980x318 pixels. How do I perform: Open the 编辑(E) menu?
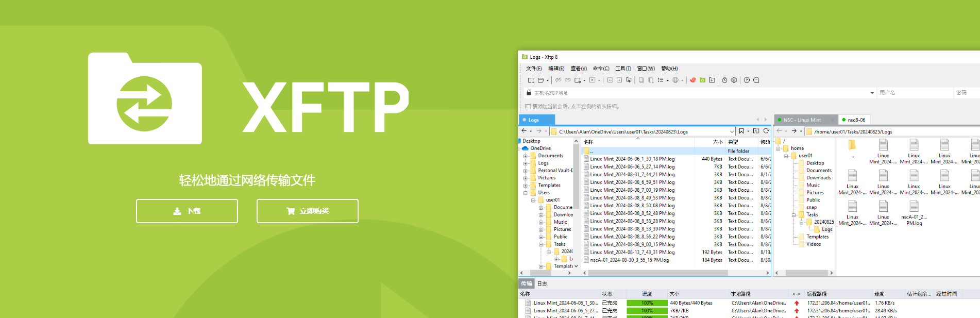point(556,69)
